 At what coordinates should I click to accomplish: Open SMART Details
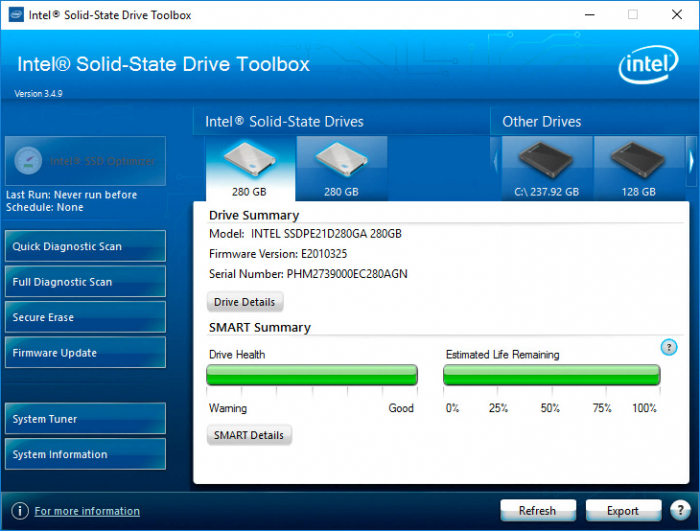[x=249, y=435]
